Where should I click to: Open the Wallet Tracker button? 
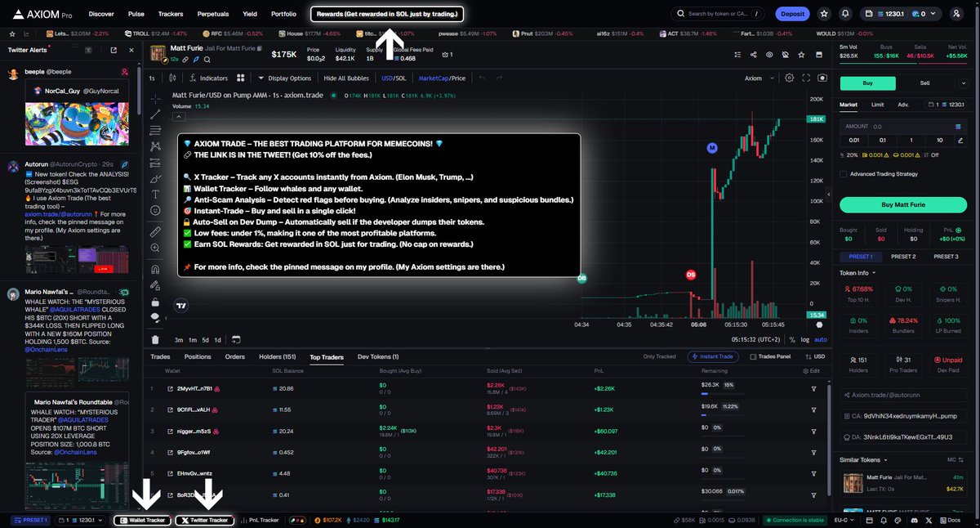144,520
